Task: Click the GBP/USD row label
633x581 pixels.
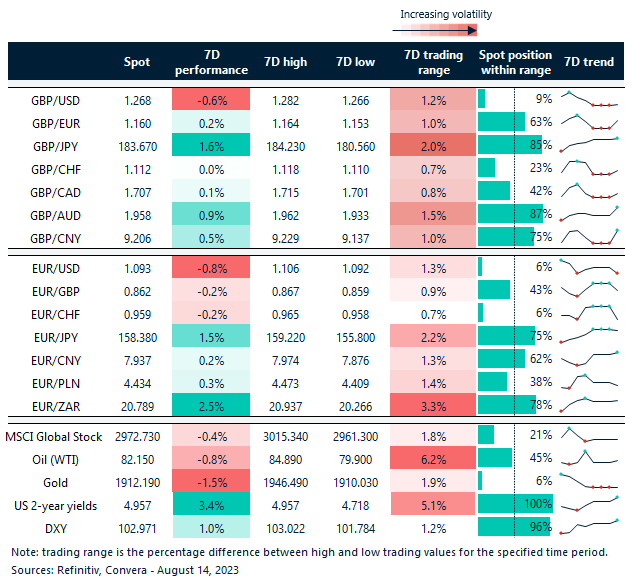Action: point(55,101)
